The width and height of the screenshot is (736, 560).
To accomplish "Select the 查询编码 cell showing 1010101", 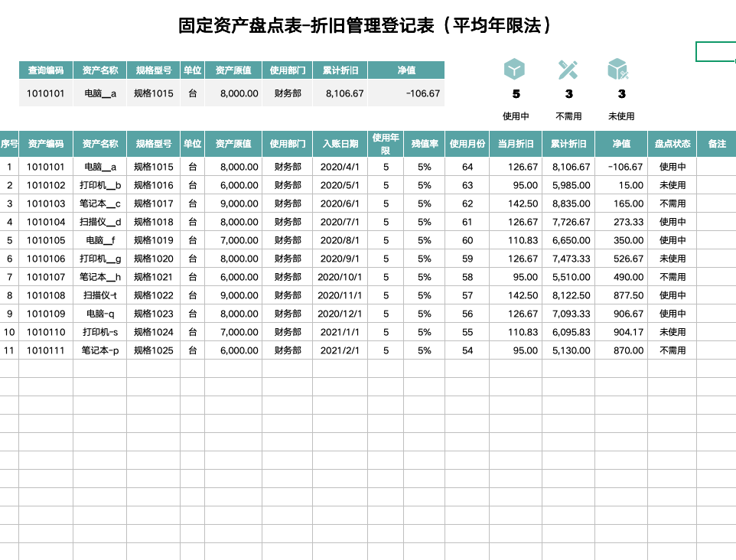I will click(46, 93).
